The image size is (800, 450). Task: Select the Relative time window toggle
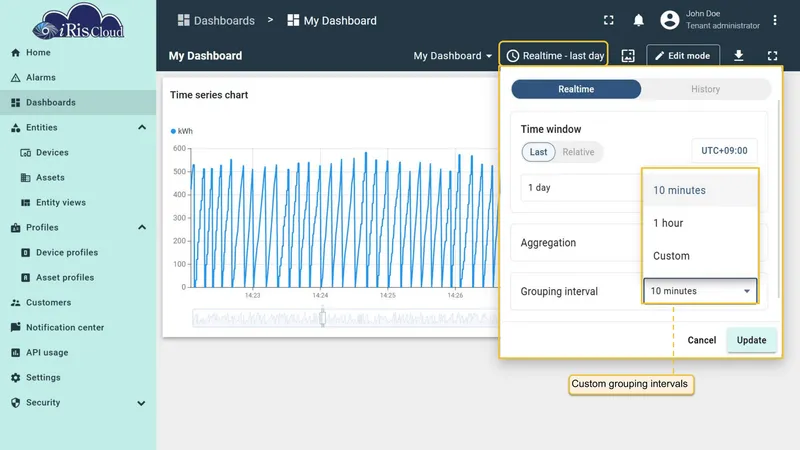[x=578, y=152]
